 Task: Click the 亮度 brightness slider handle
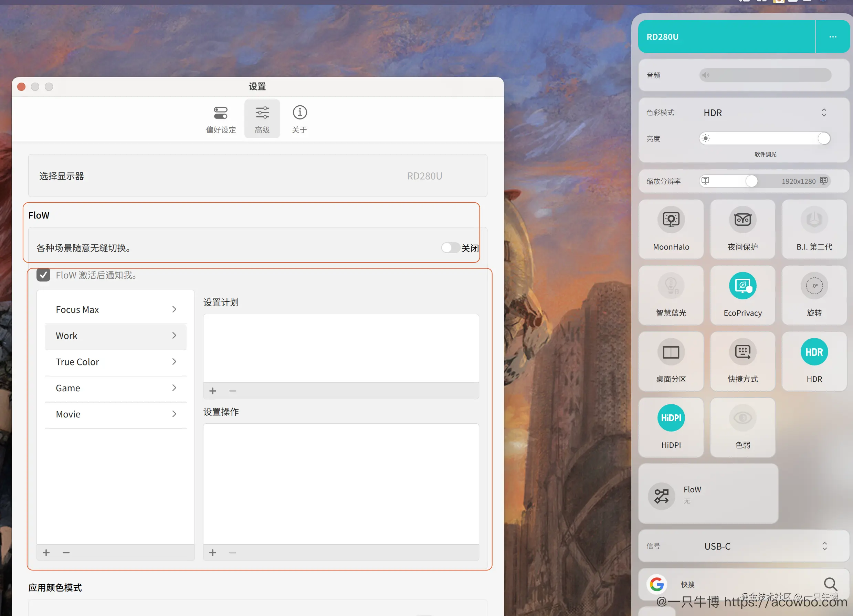pos(823,138)
